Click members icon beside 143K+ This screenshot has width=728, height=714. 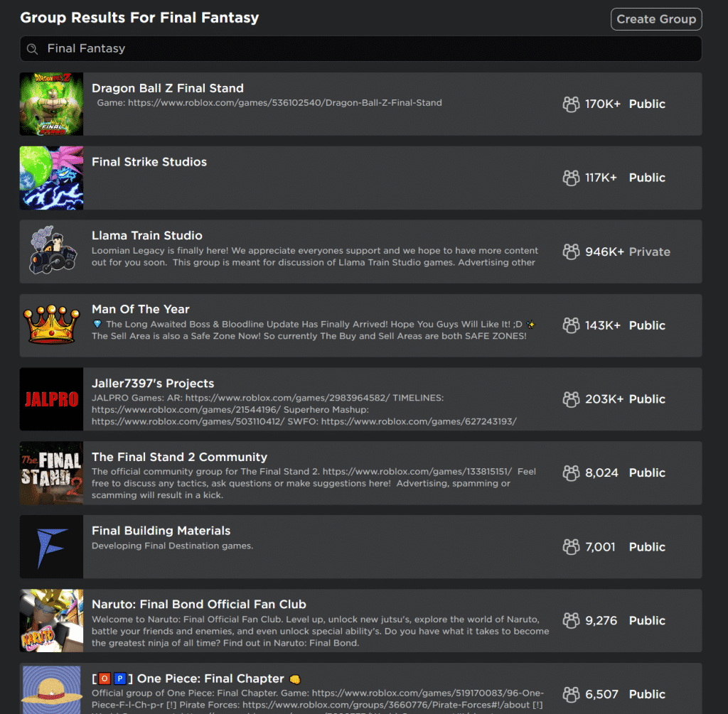571,326
